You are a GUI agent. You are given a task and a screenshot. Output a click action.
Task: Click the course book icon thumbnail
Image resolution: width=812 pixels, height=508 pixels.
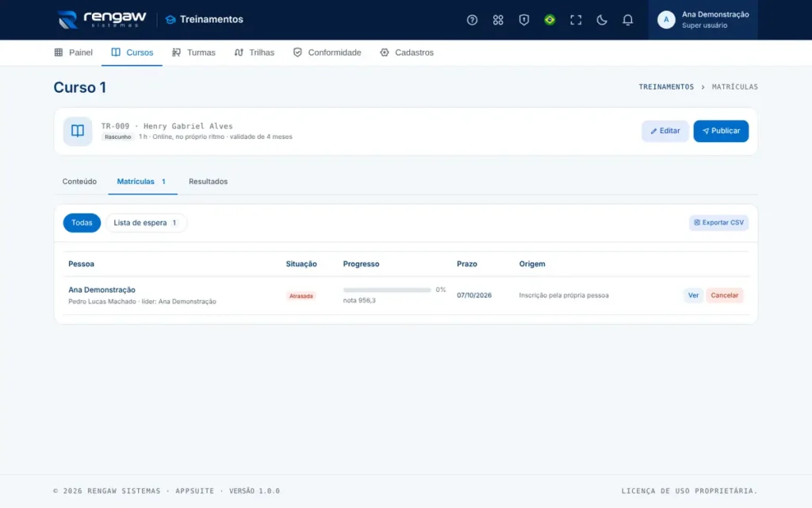tap(78, 131)
